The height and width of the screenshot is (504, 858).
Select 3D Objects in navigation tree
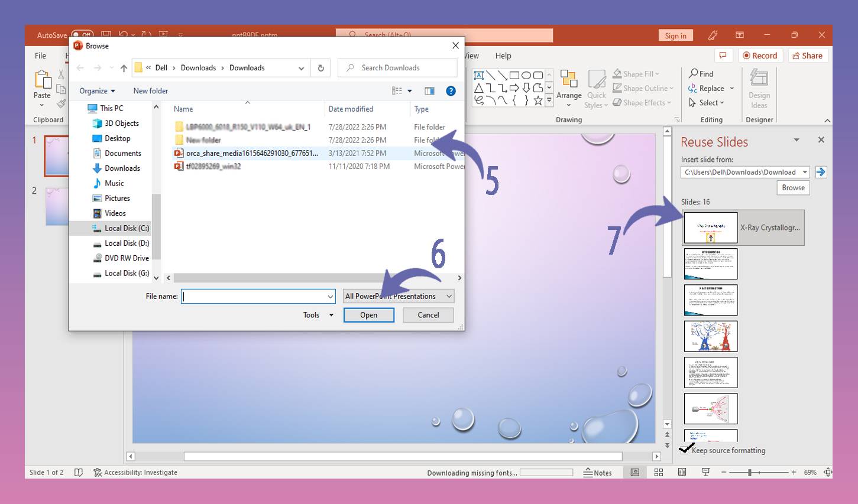click(121, 123)
